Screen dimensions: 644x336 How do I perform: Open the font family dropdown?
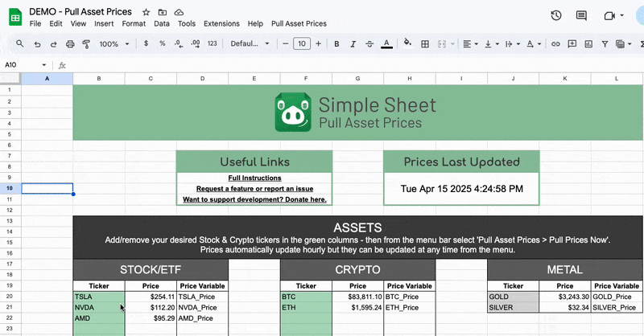coord(250,43)
